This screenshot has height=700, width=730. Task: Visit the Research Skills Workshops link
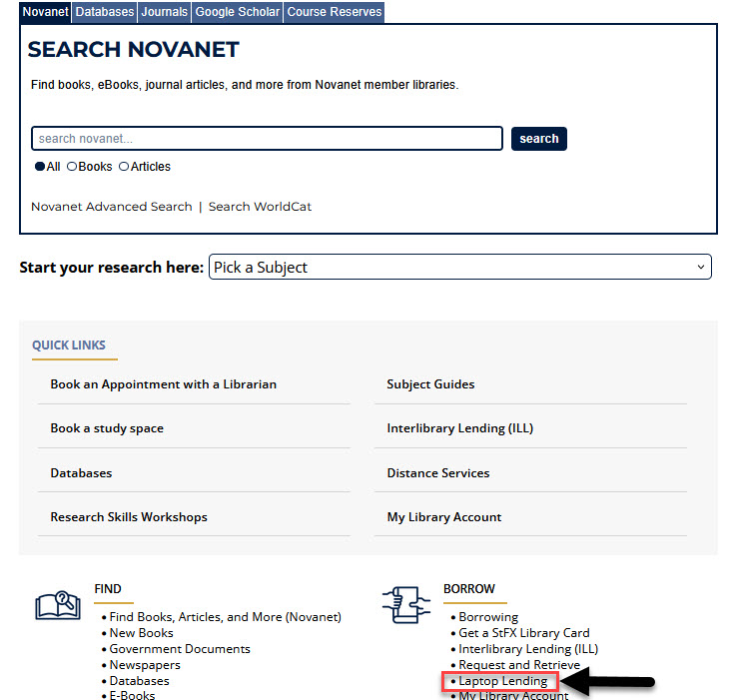(129, 517)
